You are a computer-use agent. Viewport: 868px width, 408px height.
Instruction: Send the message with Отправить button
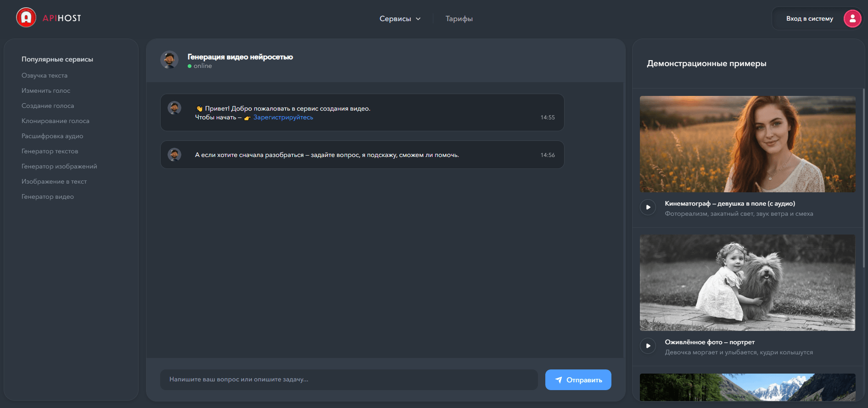(x=578, y=380)
